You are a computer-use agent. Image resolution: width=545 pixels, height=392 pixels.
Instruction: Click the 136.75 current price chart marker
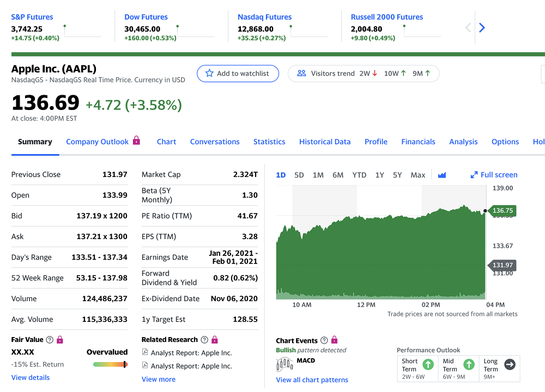tap(502, 210)
